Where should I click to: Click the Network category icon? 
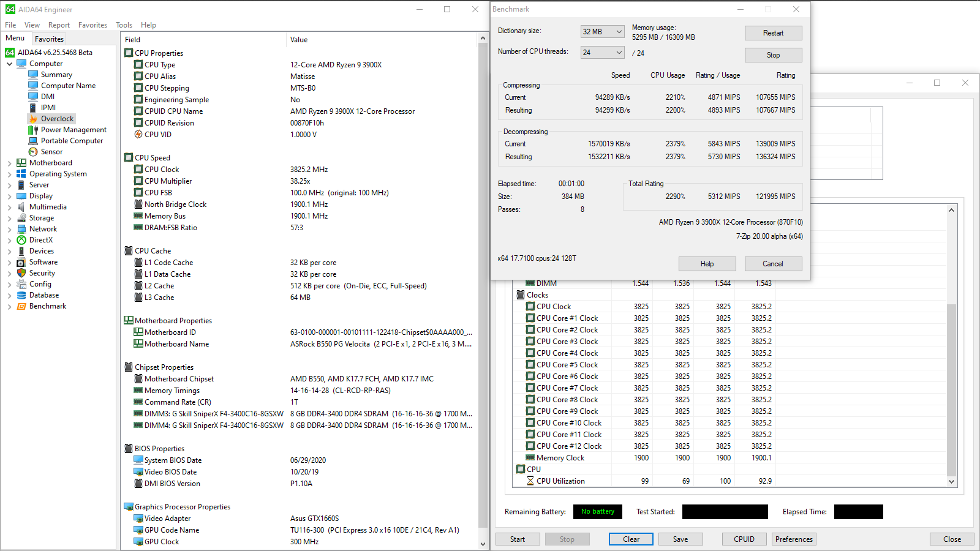click(21, 229)
